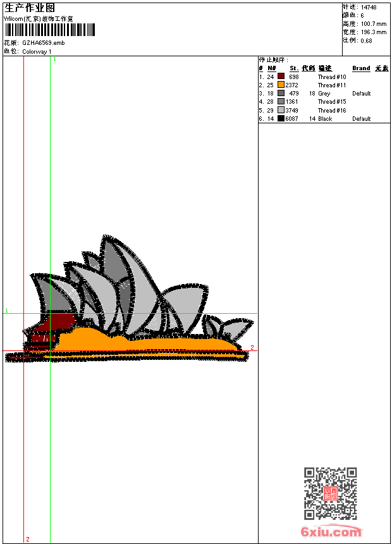Screen dimensions: 392x544
Task: Select the Black description
Action: click(325, 119)
